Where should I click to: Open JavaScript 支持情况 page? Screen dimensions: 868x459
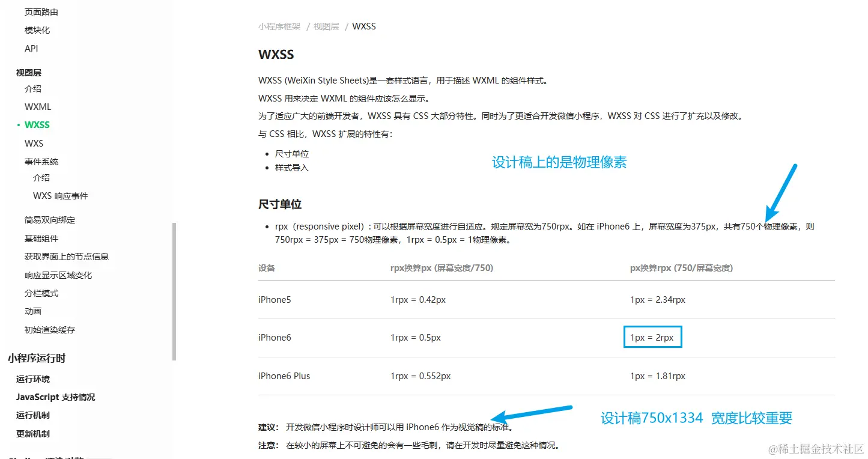[55, 397]
